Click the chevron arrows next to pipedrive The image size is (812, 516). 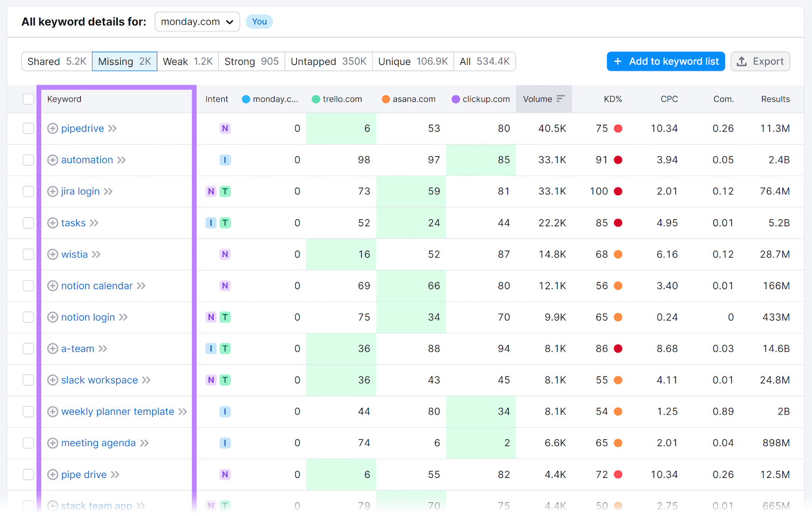tap(113, 128)
